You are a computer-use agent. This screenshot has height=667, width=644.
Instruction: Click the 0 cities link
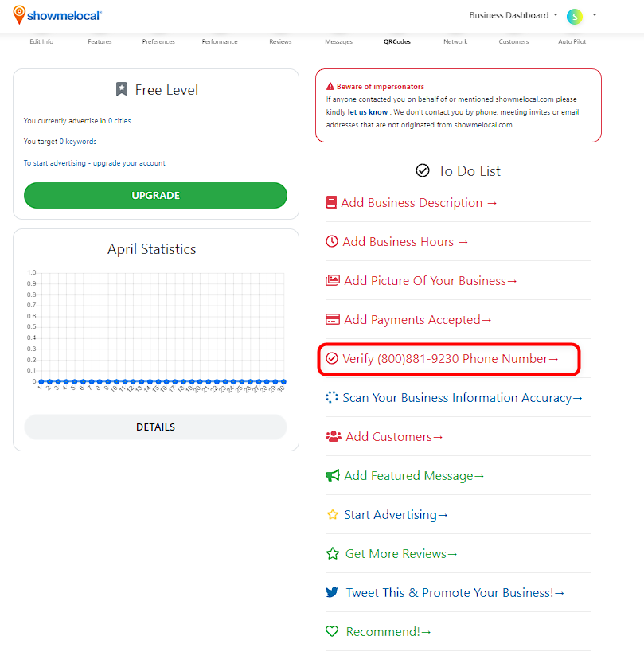click(x=119, y=121)
